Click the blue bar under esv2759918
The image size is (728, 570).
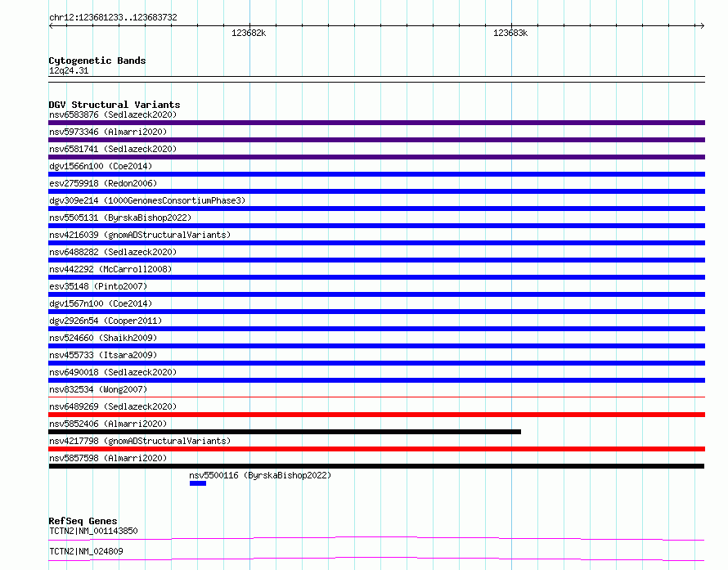click(376, 191)
